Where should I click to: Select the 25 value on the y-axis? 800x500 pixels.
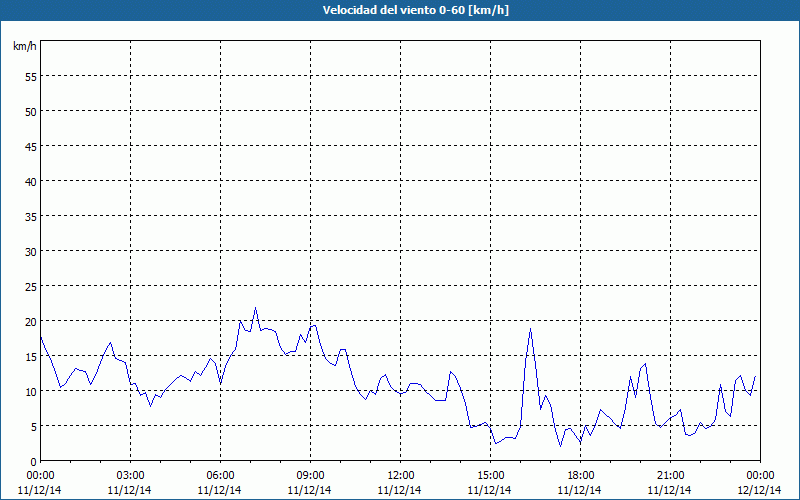31,287
